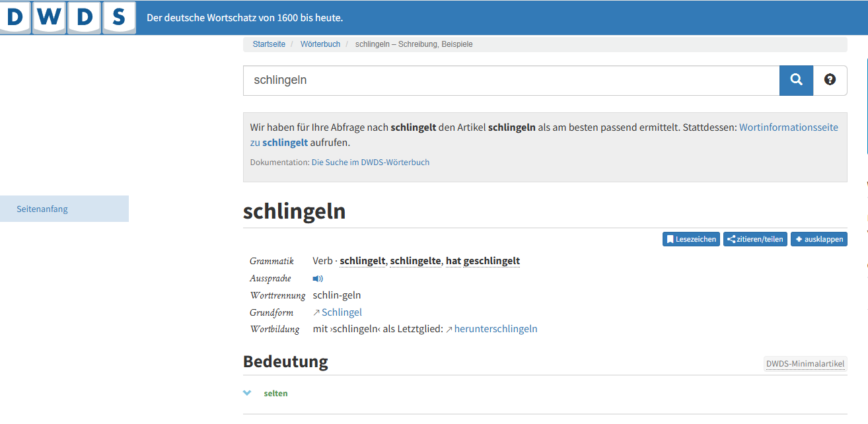This screenshot has width=868, height=424.
Task: Open the Wortinformationsseite zu schlingelt link
Action: [788, 127]
